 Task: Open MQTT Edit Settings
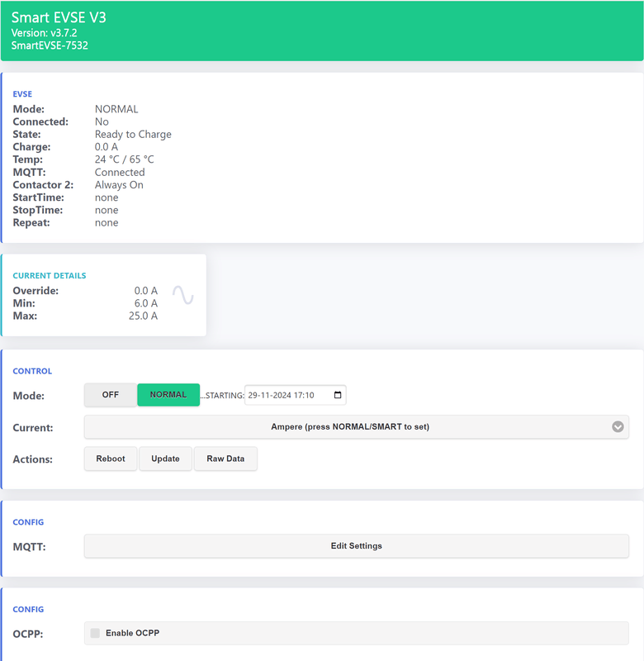click(x=357, y=546)
